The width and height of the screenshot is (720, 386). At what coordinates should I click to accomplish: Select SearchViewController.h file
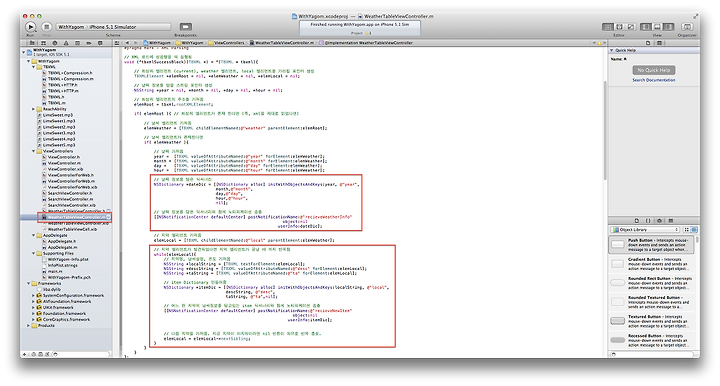(x=67, y=193)
